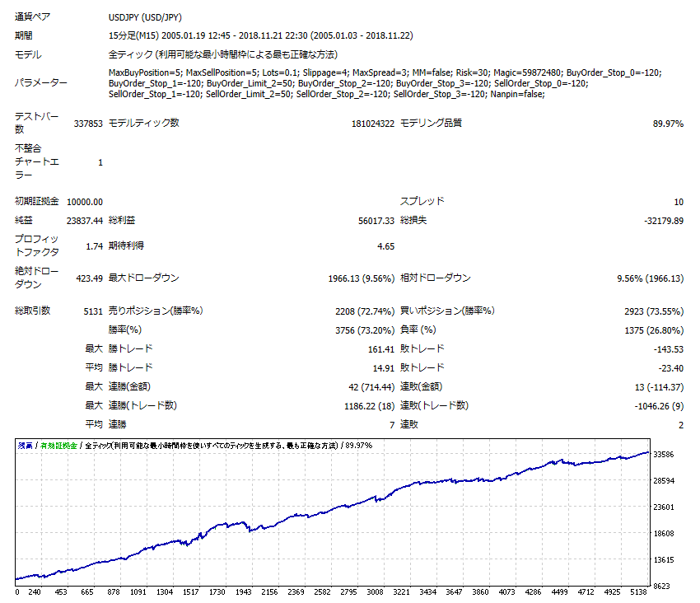The width and height of the screenshot is (700, 603).
Task: Click the 総損失 label
Action: (x=413, y=220)
